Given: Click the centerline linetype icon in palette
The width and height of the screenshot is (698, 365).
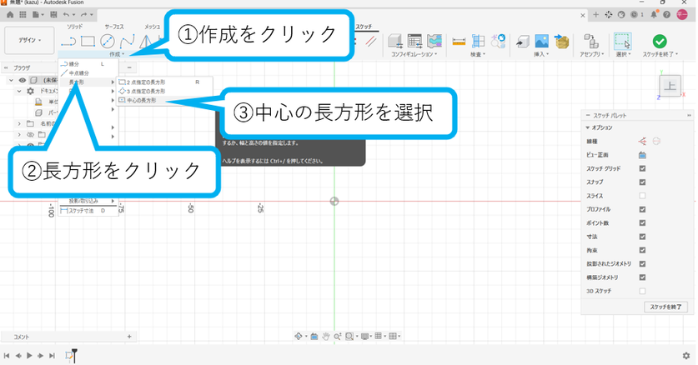Looking at the screenshot, I should [x=656, y=141].
